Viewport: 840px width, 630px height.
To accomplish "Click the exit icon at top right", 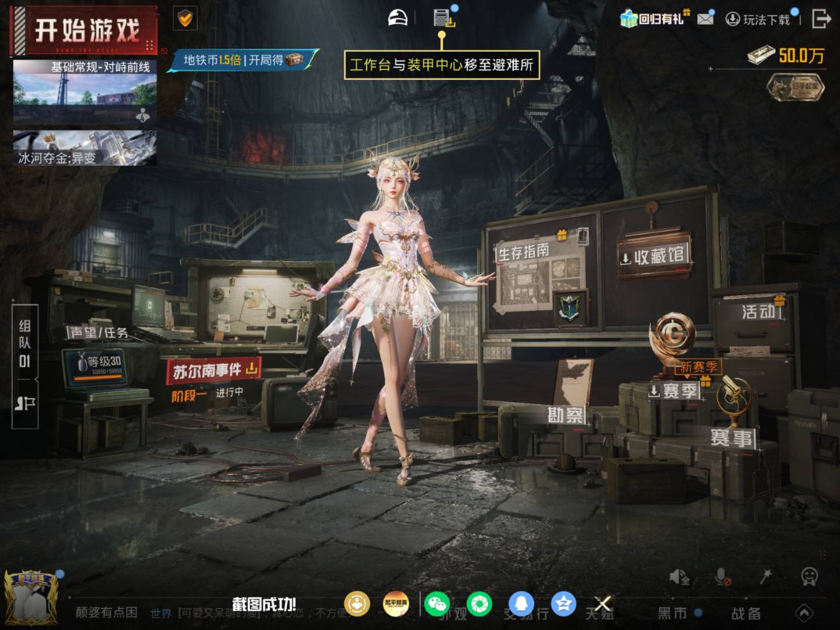I will point(821,19).
